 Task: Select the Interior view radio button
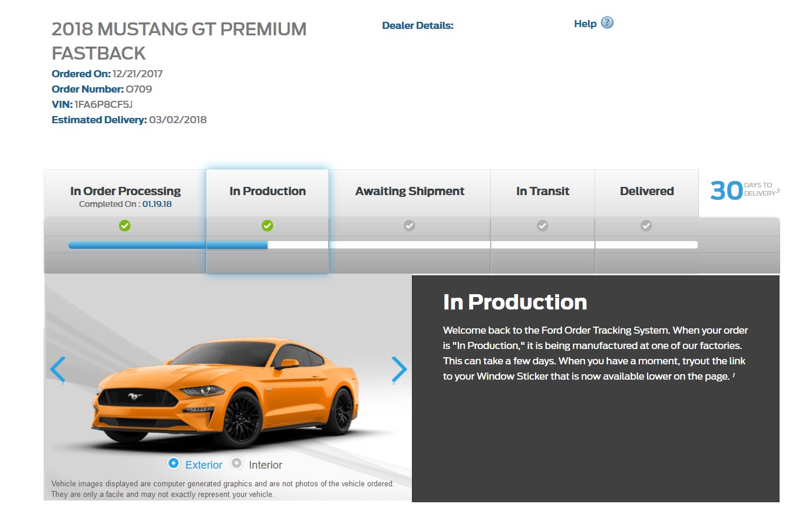point(237,463)
